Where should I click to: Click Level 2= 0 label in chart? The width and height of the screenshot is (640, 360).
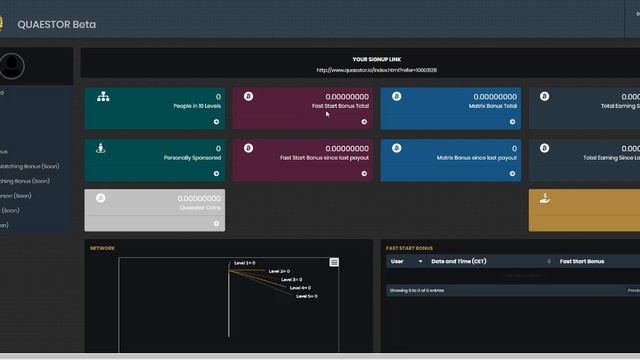[x=279, y=271]
